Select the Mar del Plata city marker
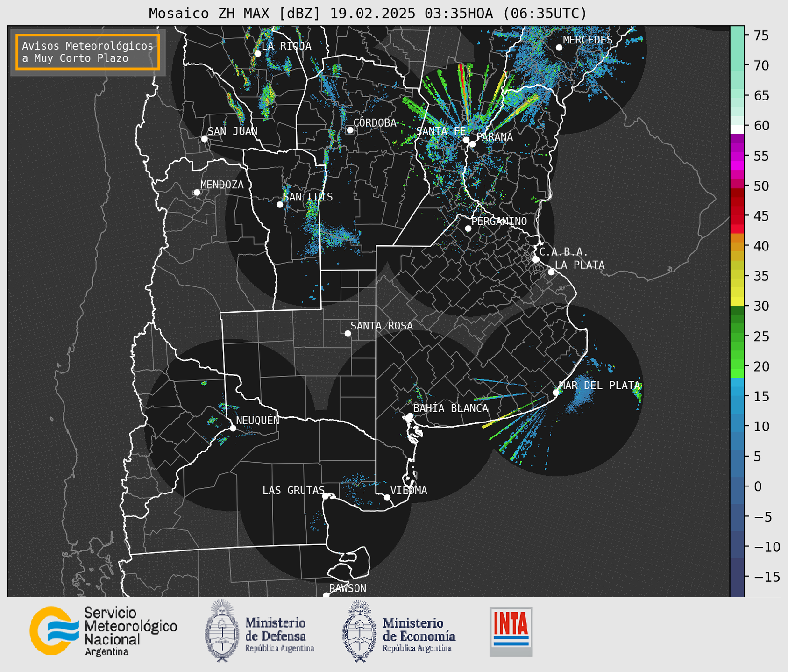Image resolution: width=788 pixels, height=672 pixels. pyautogui.click(x=556, y=393)
